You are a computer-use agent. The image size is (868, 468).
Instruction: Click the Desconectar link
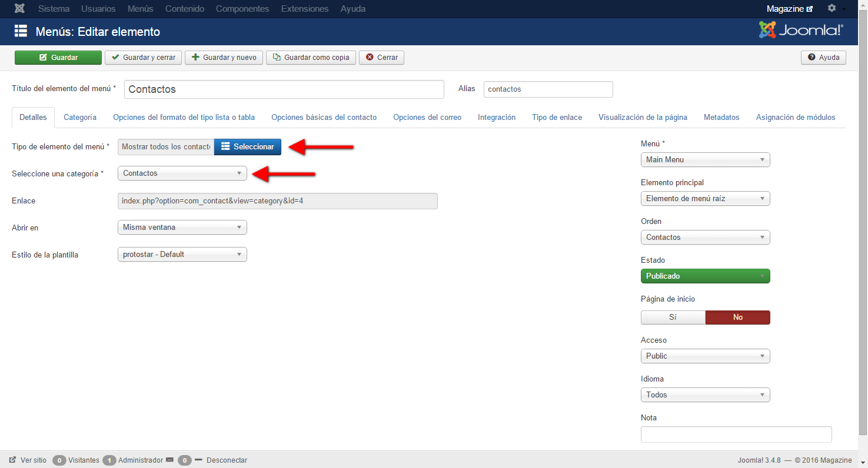click(x=227, y=460)
